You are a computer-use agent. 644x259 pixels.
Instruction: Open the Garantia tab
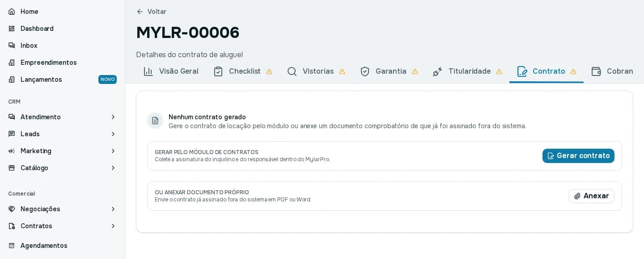(x=389, y=71)
